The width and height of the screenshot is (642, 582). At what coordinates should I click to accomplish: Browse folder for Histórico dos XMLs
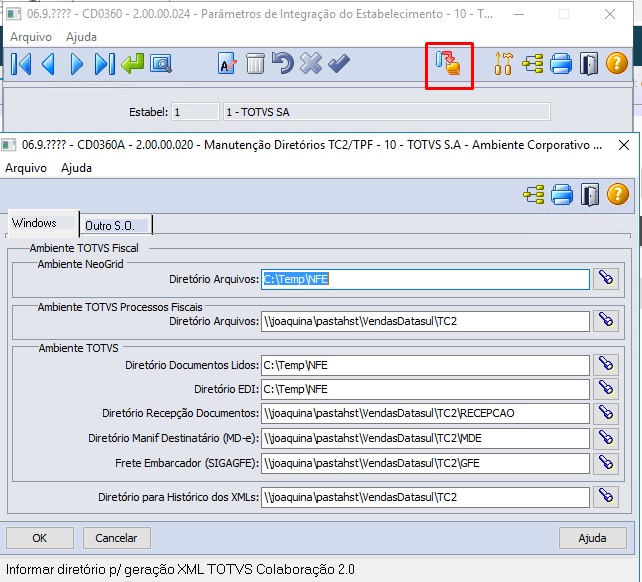[606, 496]
